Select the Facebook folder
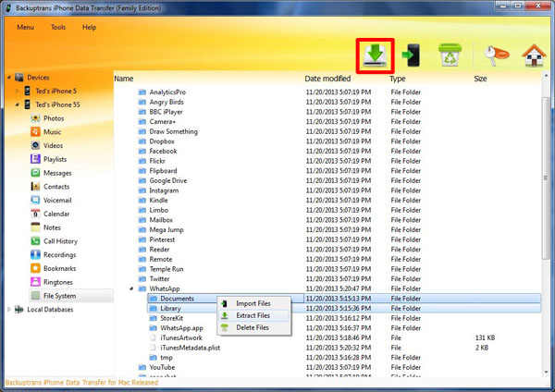Viewport: 555px width, 392px height. click(163, 151)
